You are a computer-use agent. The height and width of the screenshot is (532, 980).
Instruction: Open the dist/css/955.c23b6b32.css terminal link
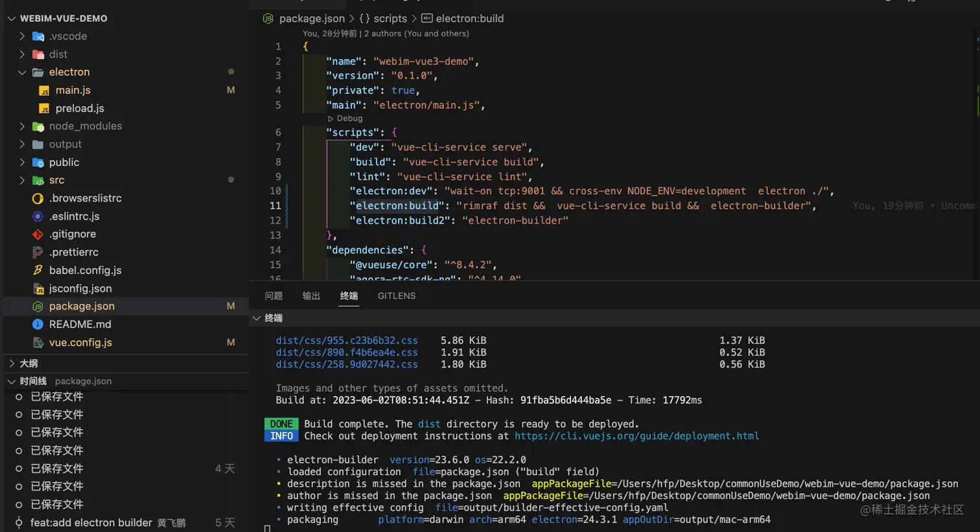click(347, 341)
